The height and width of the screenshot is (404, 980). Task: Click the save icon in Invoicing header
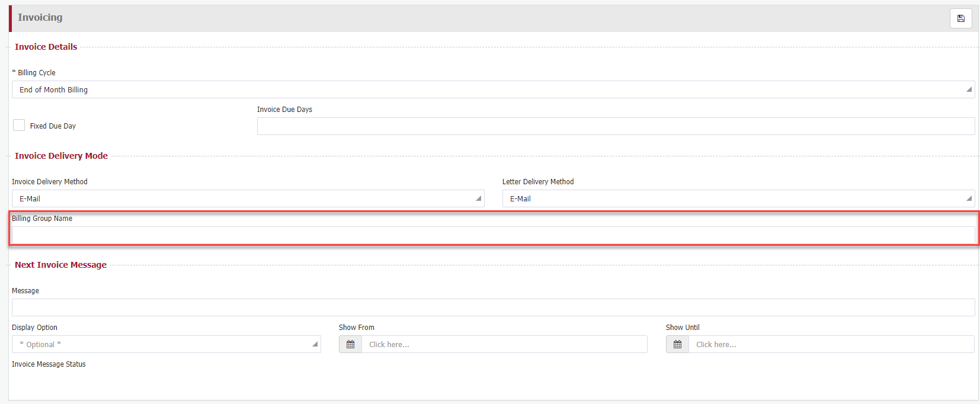pos(960,18)
